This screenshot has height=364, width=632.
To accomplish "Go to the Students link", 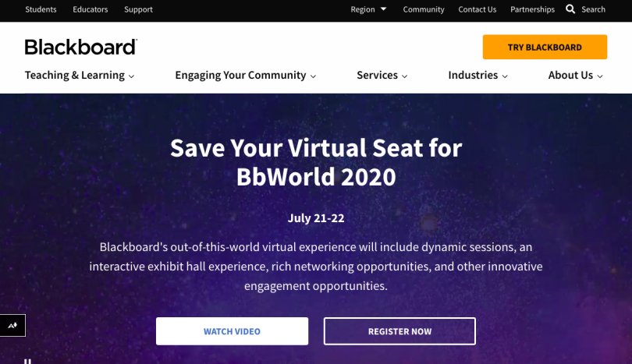I will coord(41,9).
